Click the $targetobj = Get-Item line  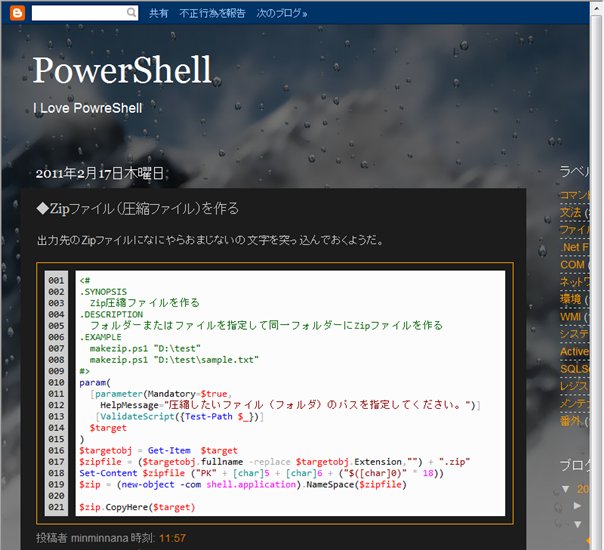click(x=158, y=451)
